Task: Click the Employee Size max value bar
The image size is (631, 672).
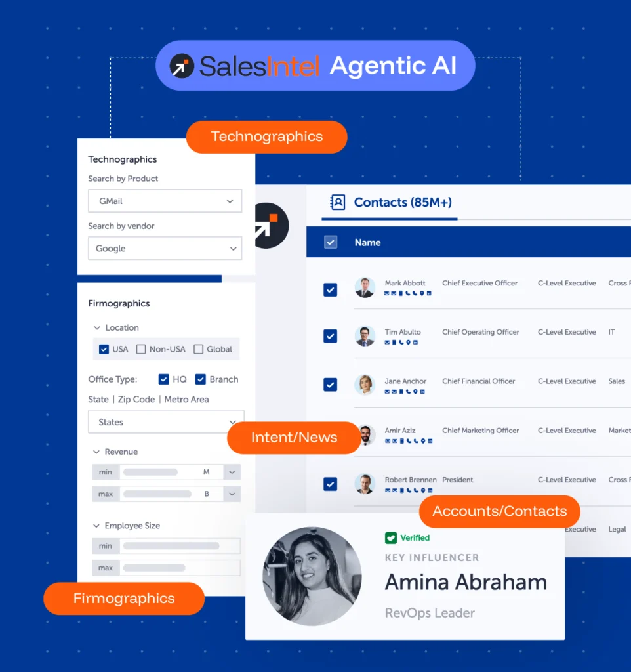Action: click(x=154, y=568)
